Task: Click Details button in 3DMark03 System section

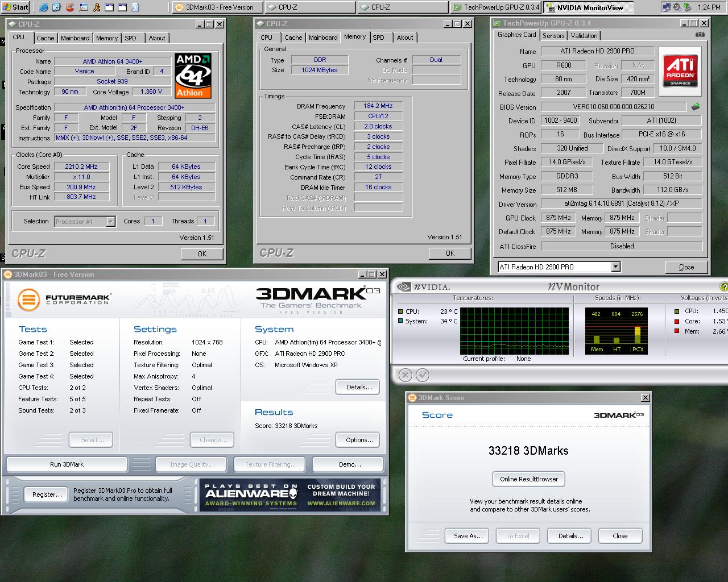Action: tap(359, 387)
